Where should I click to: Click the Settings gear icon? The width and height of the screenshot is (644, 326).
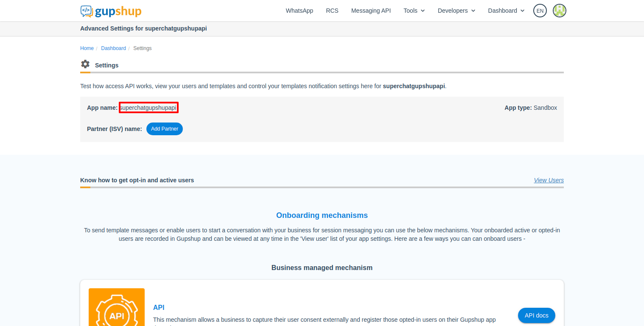(85, 64)
